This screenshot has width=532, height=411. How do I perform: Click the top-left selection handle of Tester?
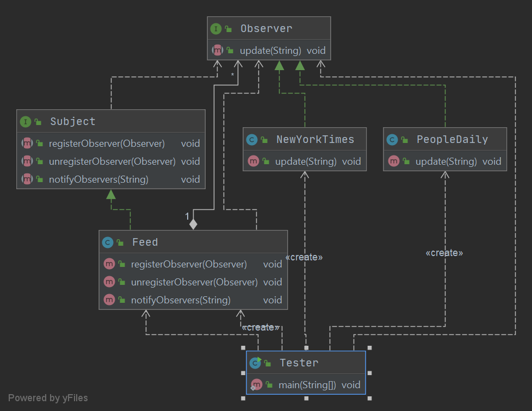(x=243, y=348)
